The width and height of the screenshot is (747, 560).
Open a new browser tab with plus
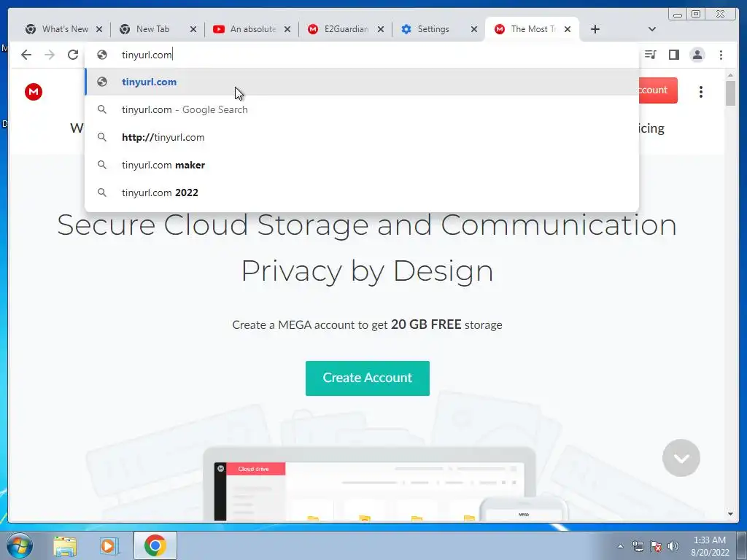(595, 29)
